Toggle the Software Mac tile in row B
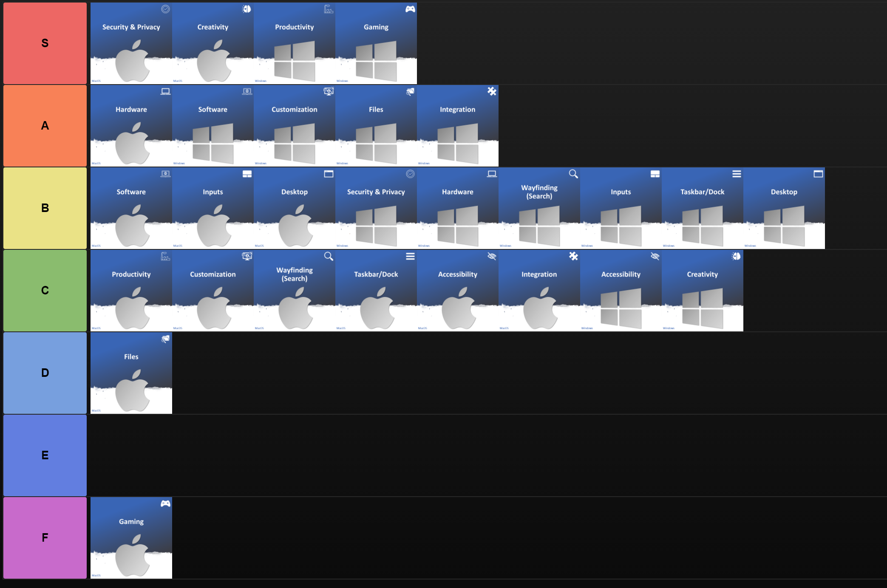This screenshot has height=588, width=887. coord(131,209)
